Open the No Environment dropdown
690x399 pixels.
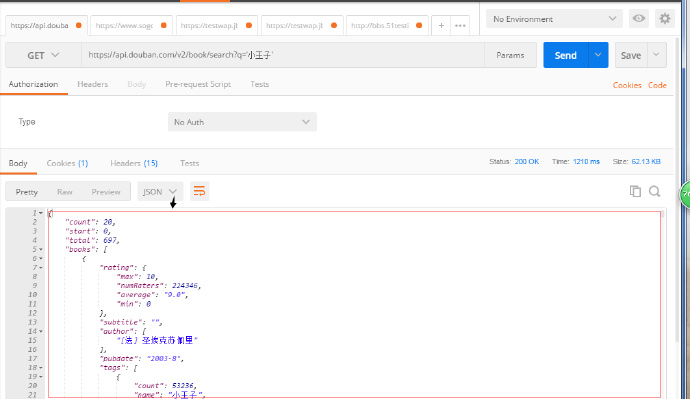554,19
